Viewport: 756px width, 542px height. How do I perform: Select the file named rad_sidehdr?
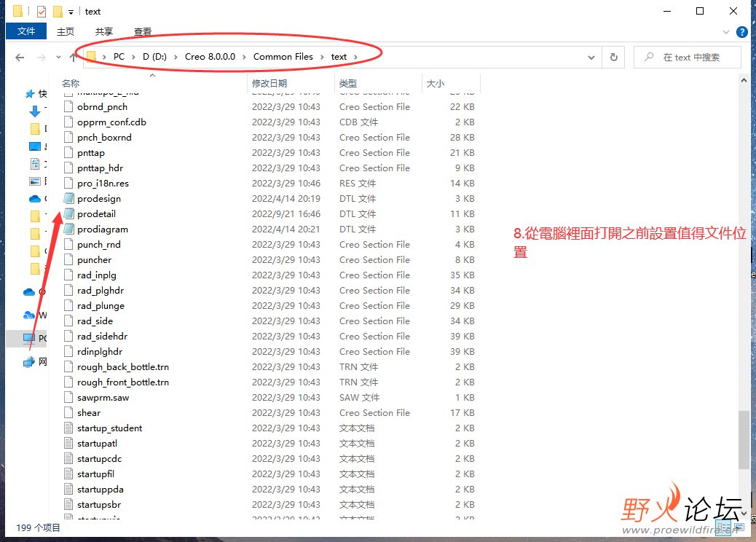pyautogui.click(x=102, y=336)
